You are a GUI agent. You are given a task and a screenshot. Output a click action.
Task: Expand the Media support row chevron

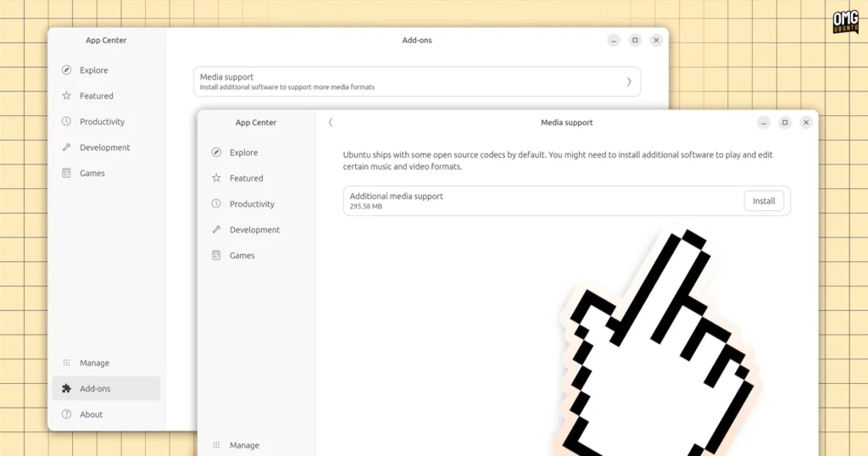point(629,81)
